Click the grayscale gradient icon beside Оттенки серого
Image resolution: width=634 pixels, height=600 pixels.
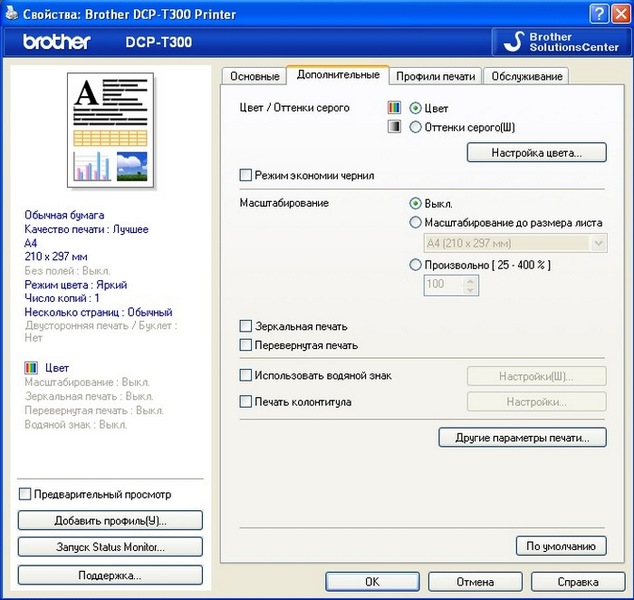point(394,127)
